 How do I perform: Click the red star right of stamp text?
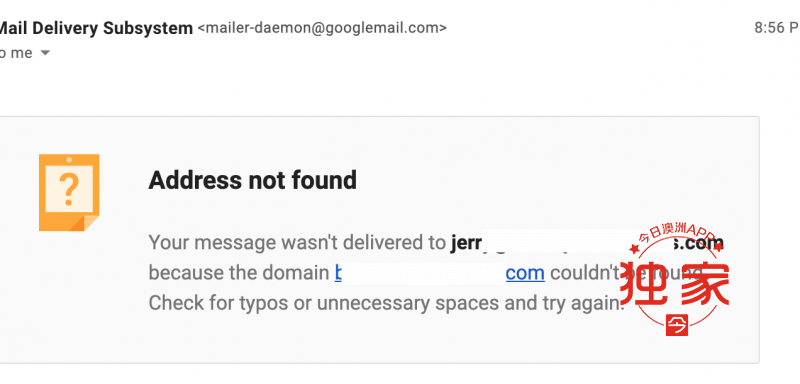718,247
